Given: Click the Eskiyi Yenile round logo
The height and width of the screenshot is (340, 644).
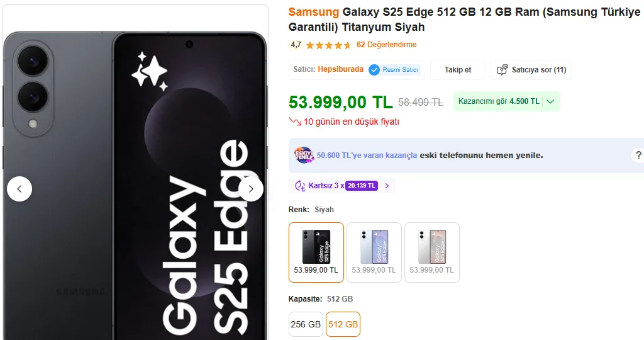Looking at the screenshot, I should pos(304,155).
